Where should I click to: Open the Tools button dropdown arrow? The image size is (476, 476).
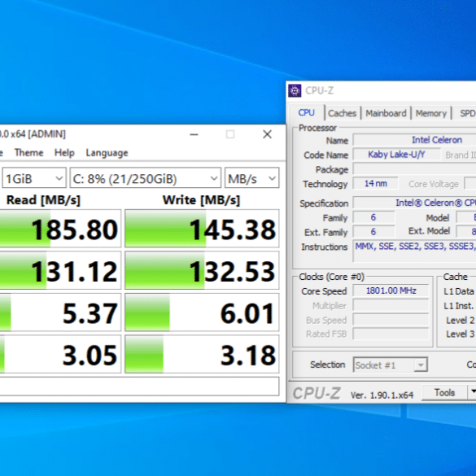[472, 392]
